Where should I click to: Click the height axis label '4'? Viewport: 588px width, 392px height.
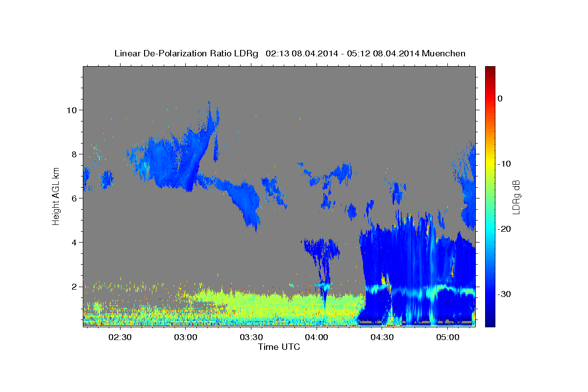[73, 243]
